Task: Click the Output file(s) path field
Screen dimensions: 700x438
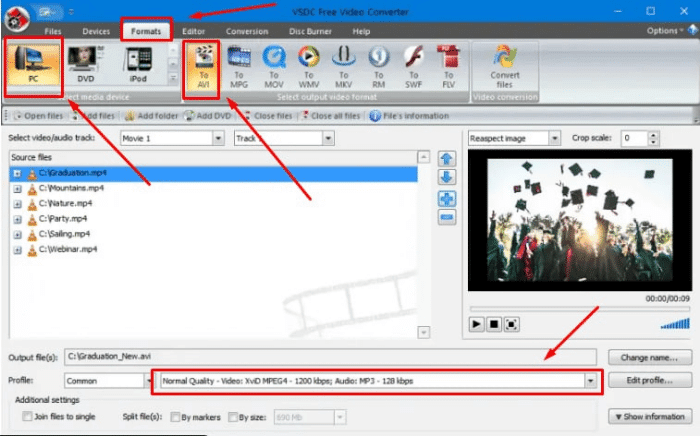Action: click(330, 357)
